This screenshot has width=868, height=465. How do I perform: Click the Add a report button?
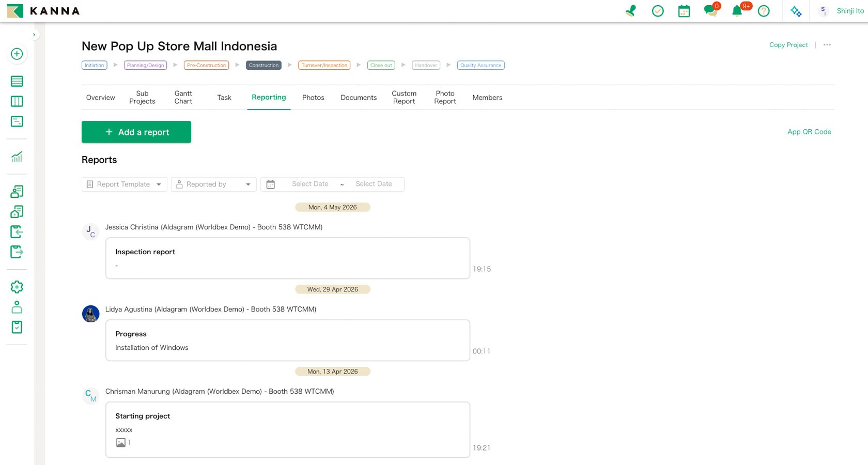136,132
